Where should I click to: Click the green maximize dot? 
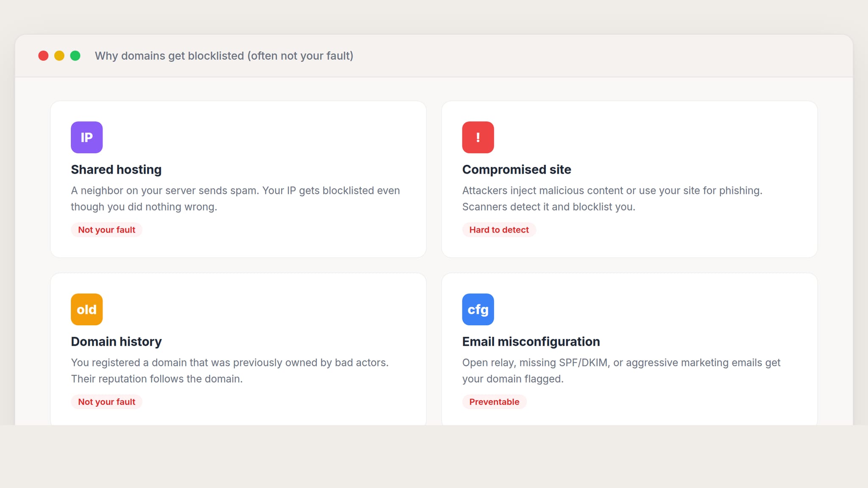tap(75, 56)
